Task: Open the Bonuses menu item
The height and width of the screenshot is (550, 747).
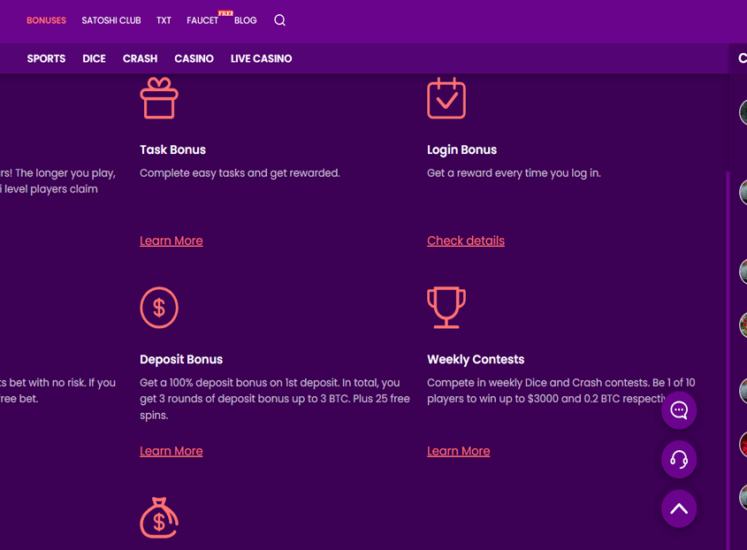Action: [46, 20]
